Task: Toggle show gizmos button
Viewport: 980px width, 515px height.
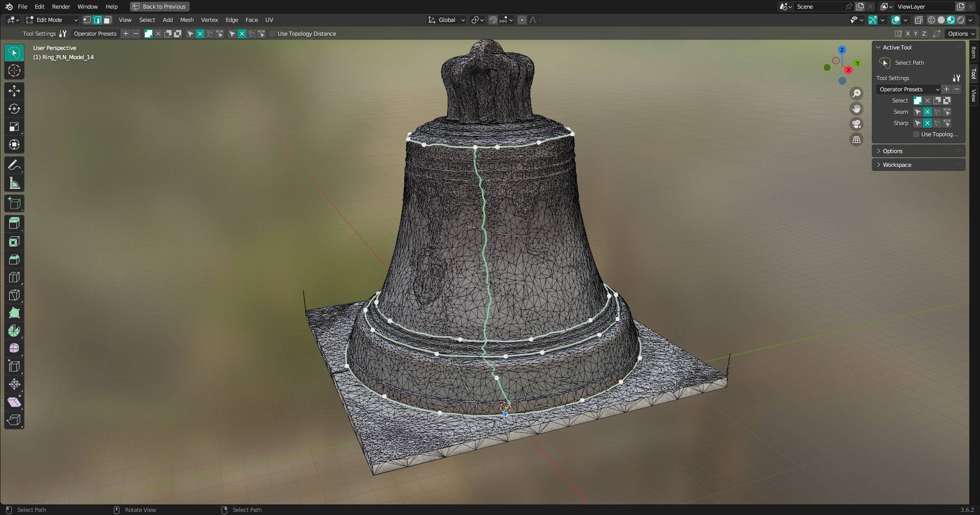Action: click(873, 20)
